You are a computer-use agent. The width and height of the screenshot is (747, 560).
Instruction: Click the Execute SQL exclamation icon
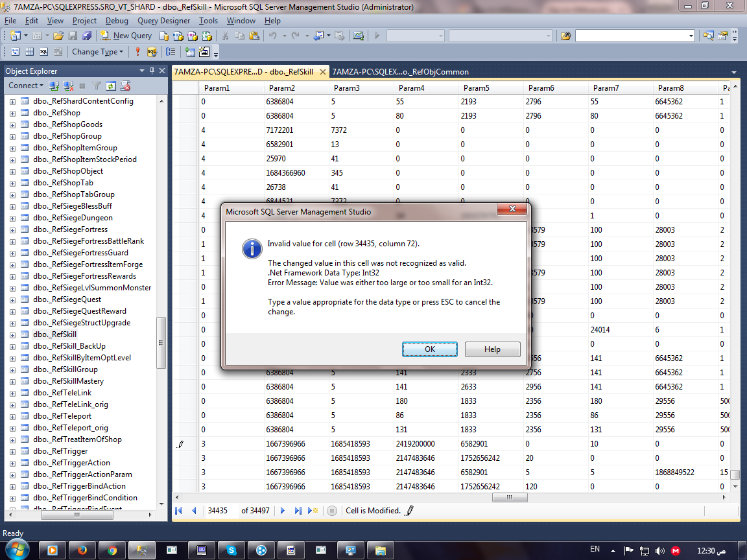click(x=137, y=52)
